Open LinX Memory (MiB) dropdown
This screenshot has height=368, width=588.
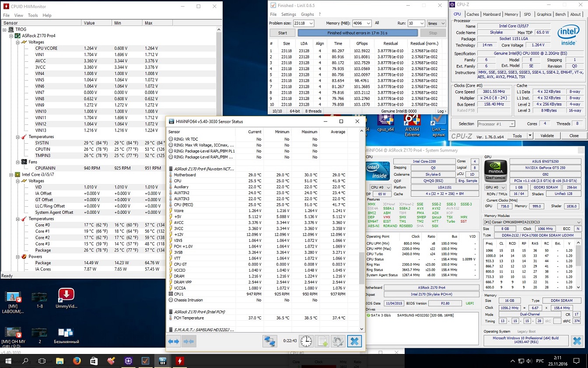(368, 23)
